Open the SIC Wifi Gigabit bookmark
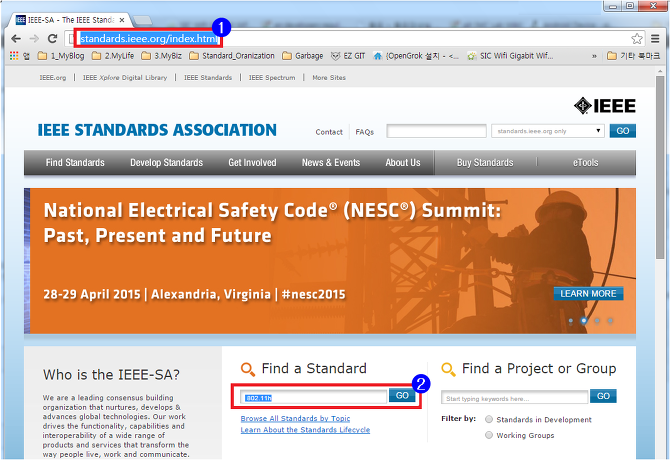The image size is (670, 460). 510,56
